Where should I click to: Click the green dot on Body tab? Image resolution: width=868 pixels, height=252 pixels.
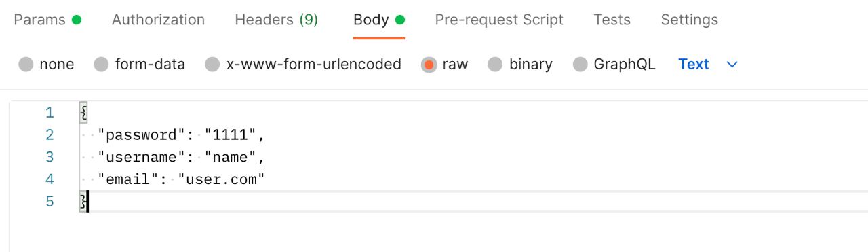click(x=400, y=20)
